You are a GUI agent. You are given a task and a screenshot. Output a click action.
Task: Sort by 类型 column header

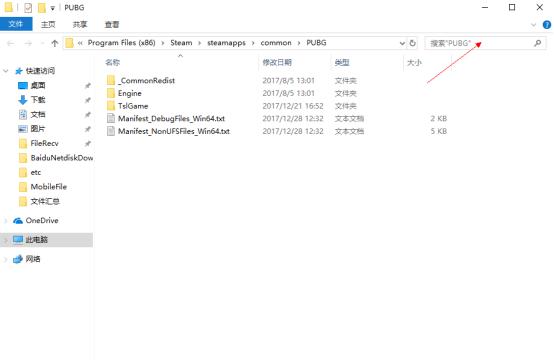[x=342, y=63]
